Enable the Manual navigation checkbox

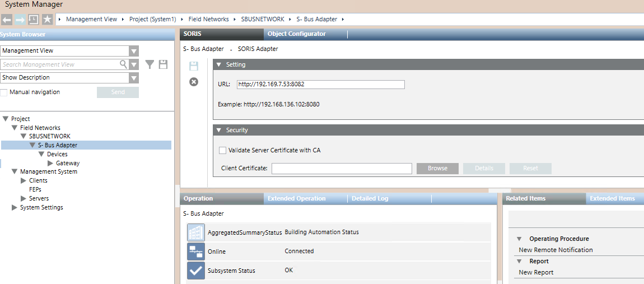(x=4, y=92)
